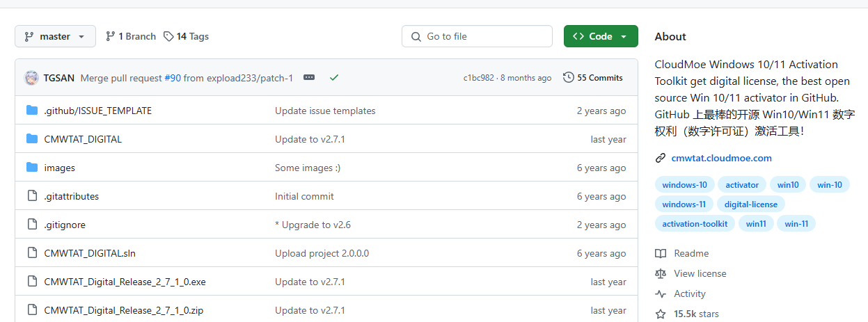Open the cmwtat.cloudmoe.com website link
This screenshot has height=322, width=868.
coord(721,158)
